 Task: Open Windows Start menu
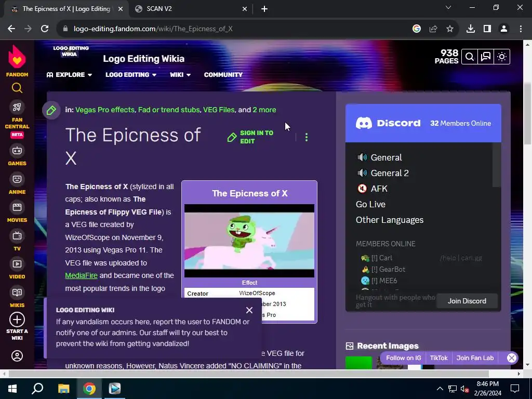click(12, 389)
